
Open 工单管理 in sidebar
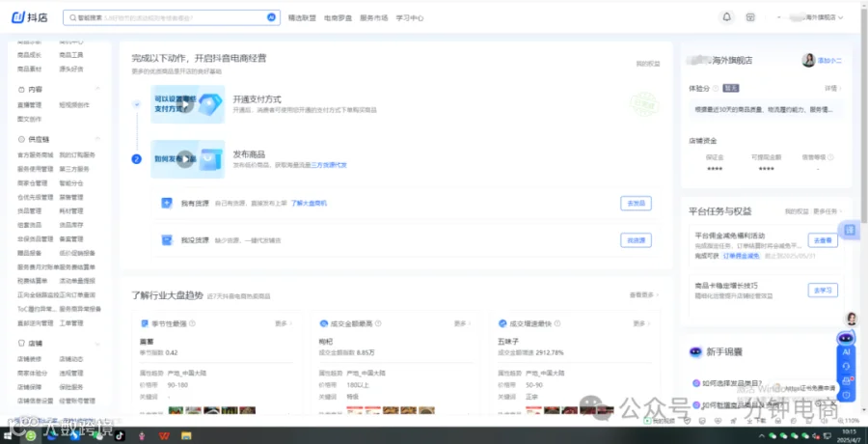[71, 323]
